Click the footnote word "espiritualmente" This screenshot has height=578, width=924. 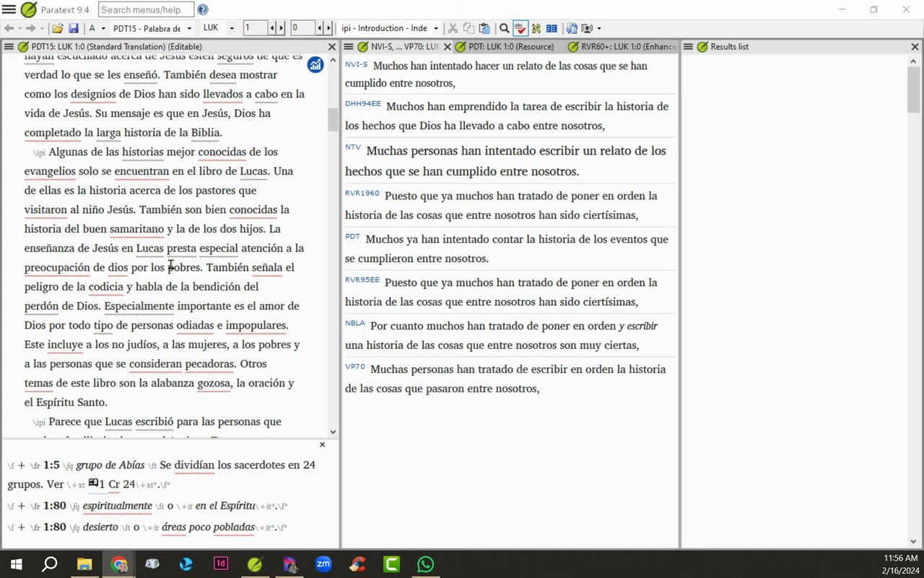pyautogui.click(x=118, y=506)
